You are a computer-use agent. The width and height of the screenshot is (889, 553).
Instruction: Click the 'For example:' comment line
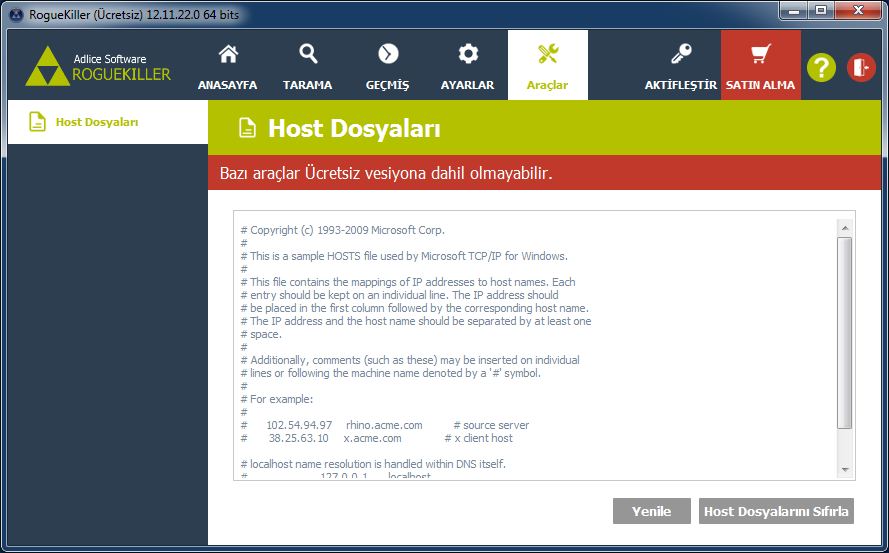coord(277,399)
